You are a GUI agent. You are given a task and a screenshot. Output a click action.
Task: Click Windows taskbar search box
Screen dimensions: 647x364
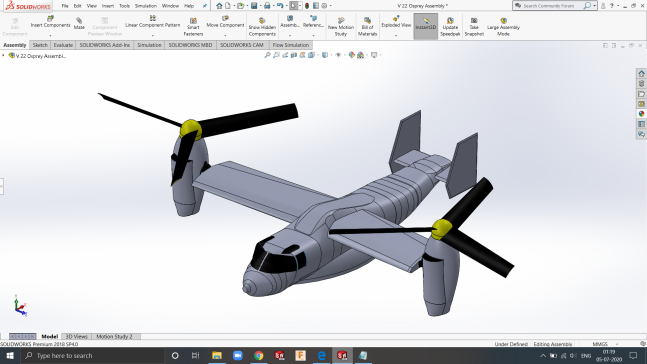(x=92, y=355)
